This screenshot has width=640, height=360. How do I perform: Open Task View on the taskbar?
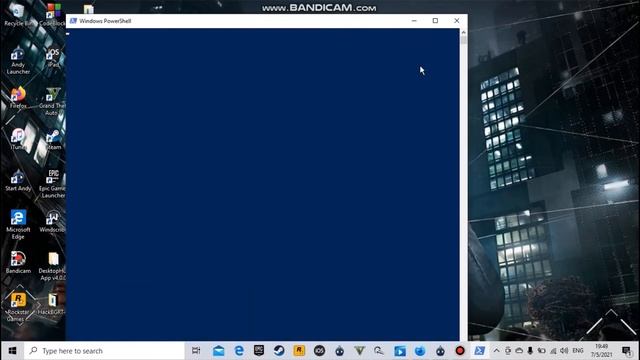click(x=196, y=351)
